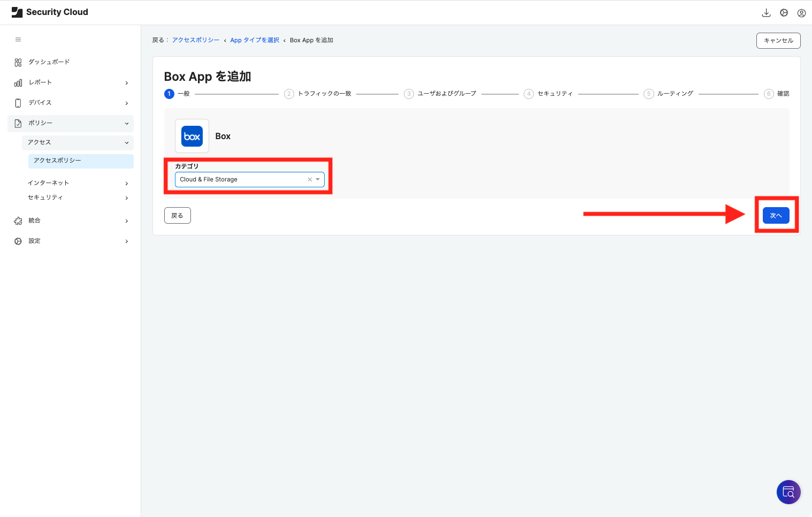812x517 pixels.
Task: Click the ダッシュボード dashboard icon
Action: 18,62
